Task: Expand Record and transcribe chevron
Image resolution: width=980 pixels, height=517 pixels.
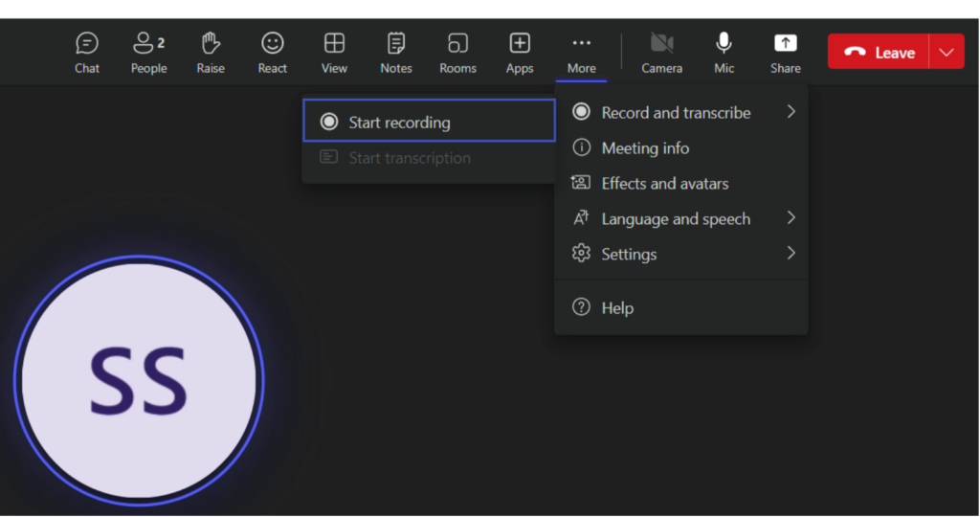Action: (791, 112)
